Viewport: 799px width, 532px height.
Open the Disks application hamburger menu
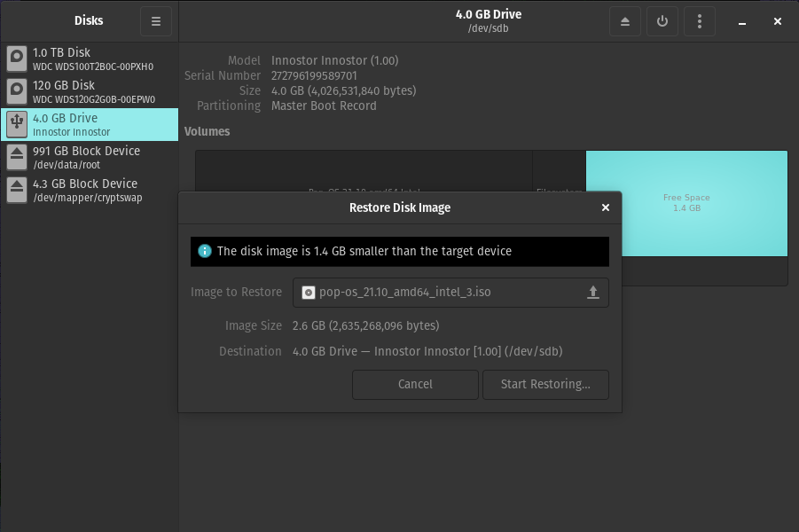156,21
